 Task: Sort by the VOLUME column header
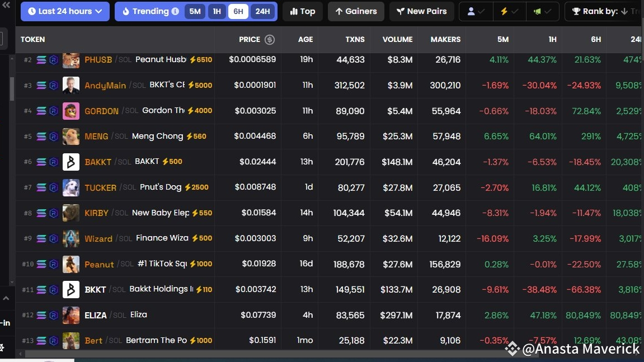(x=397, y=39)
